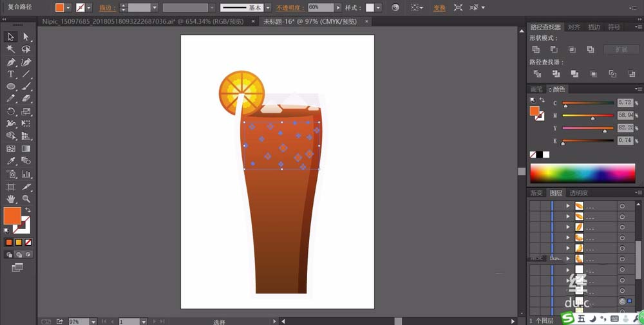Viewport: 644px width, 325px height.
Task: Select the Pen tool
Action: tap(11, 62)
